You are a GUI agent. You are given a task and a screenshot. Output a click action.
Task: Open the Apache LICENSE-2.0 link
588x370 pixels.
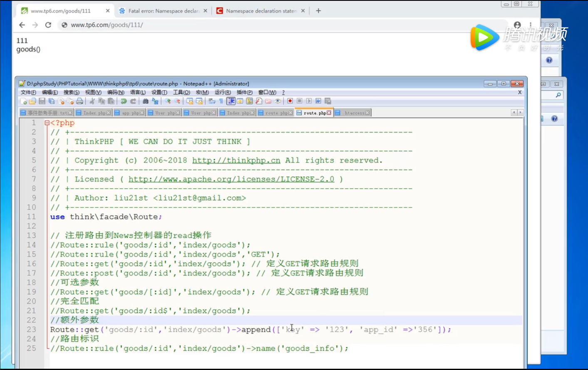click(x=231, y=179)
